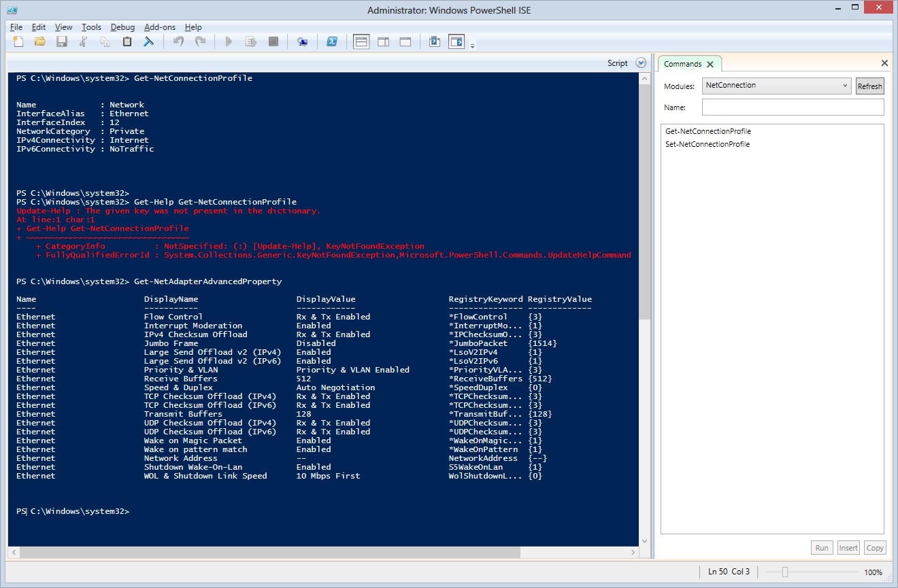Click the 100% zoom level text
Screen dimensions: 898x588
873,572
